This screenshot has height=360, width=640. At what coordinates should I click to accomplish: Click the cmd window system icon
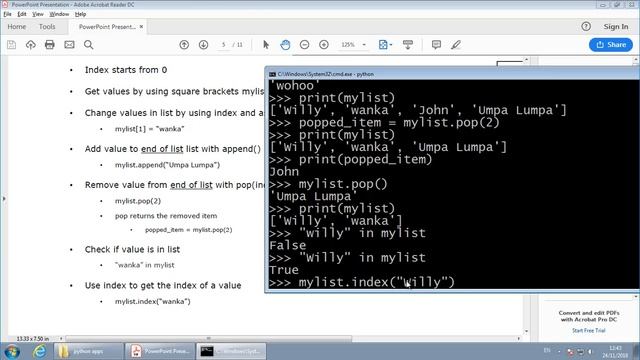(272, 74)
